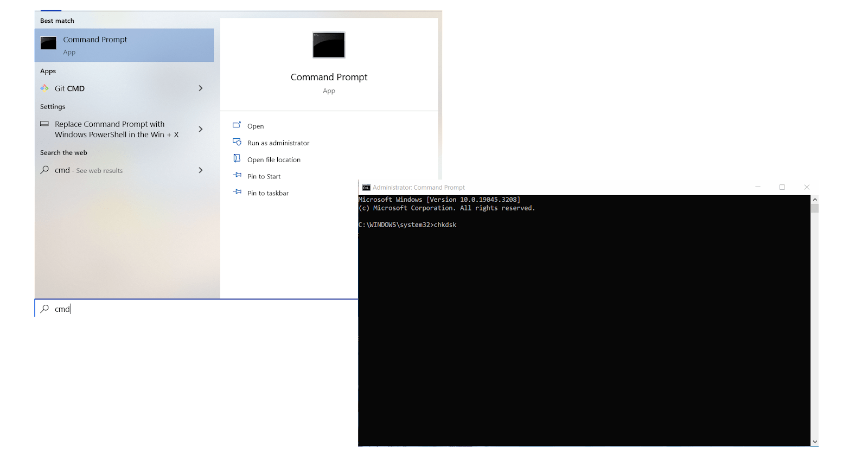Maximize the Administrator Command Prompt window
The width and height of the screenshot is (868, 468).
782,187
